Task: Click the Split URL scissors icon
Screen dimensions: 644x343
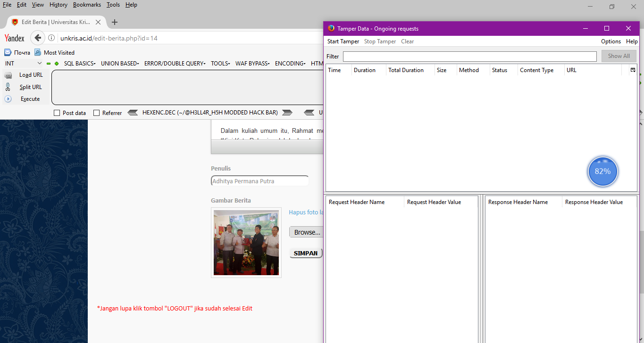Action: tap(8, 87)
